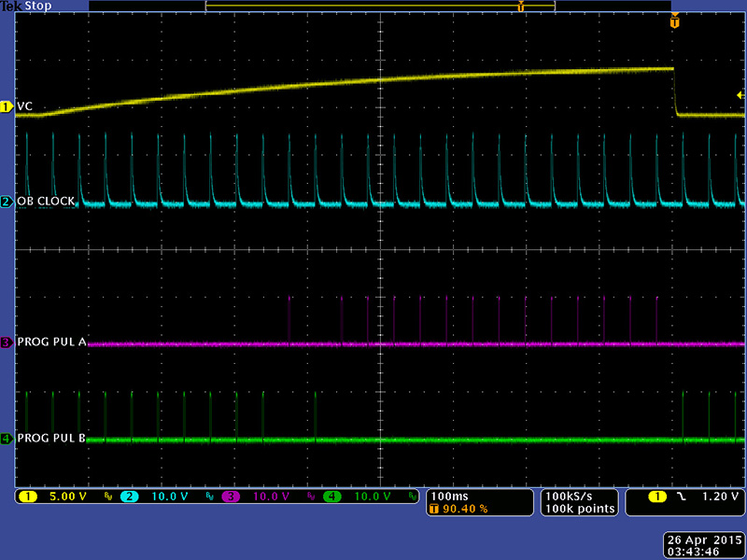Click the Tek Stop acquisition status
The image size is (747, 560).
(25, 6)
